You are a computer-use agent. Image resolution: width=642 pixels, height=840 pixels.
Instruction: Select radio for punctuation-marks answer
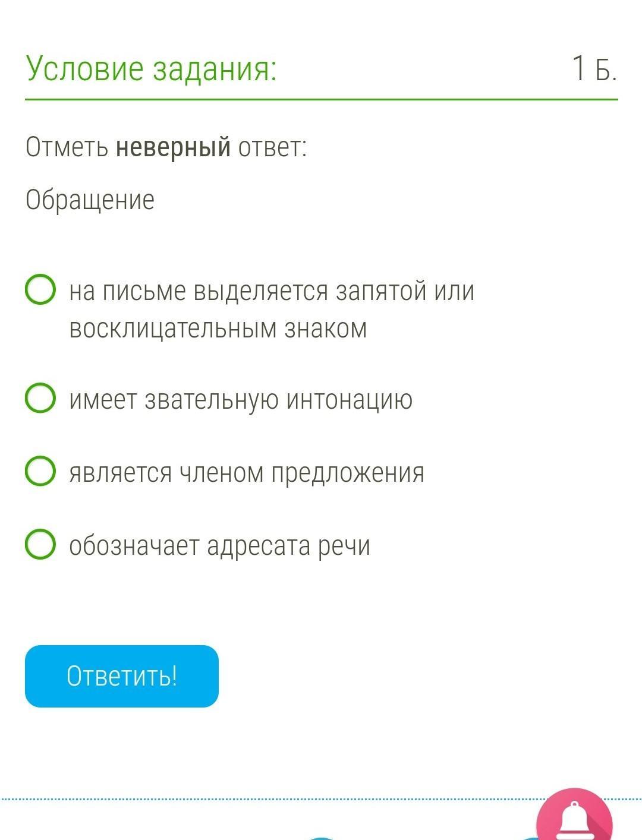coord(40,290)
